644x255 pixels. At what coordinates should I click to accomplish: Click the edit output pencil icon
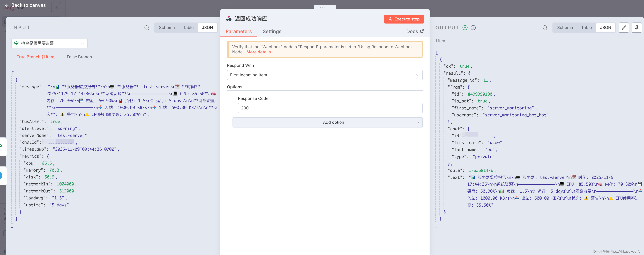(624, 27)
